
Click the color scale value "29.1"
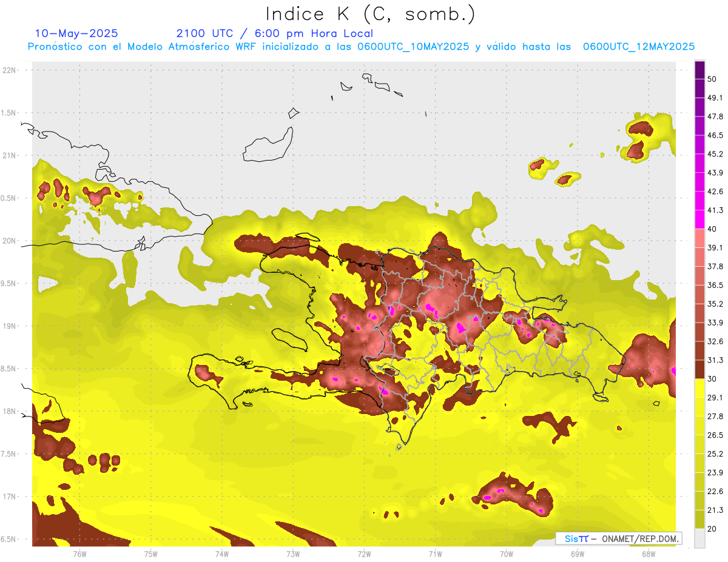click(715, 398)
